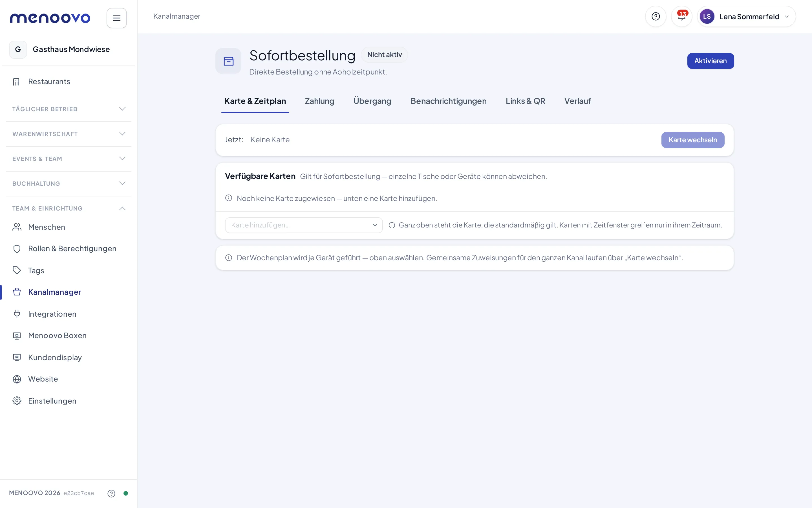812x508 pixels.
Task: Click the green status dot in footer
Action: point(126,493)
